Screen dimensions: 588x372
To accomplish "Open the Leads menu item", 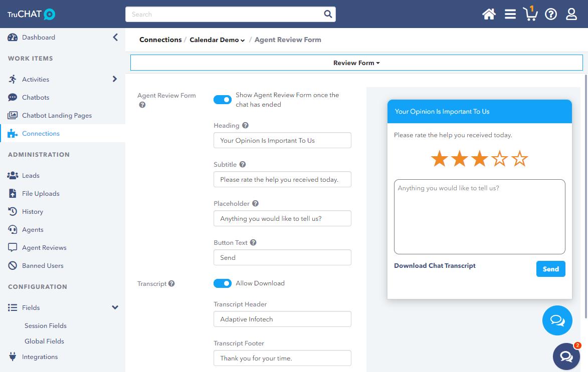I will [31, 175].
